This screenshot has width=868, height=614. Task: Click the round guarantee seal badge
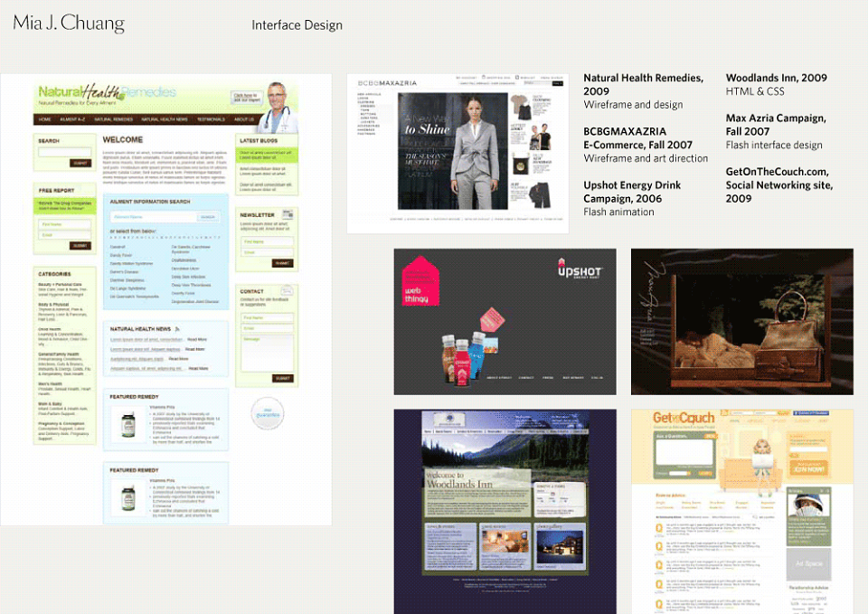point(268,413)
